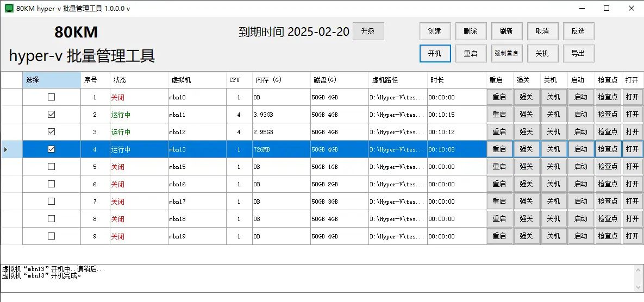Click 启动 in the mbn10 row

coord(581,97)
